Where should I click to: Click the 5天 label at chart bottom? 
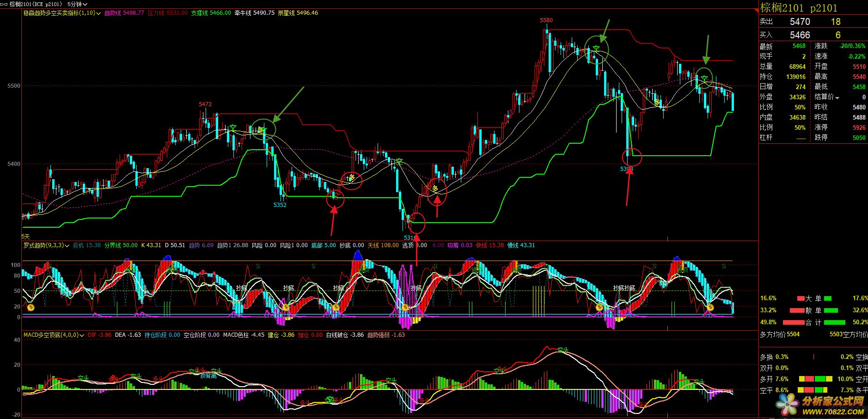(x=25, y=237)
